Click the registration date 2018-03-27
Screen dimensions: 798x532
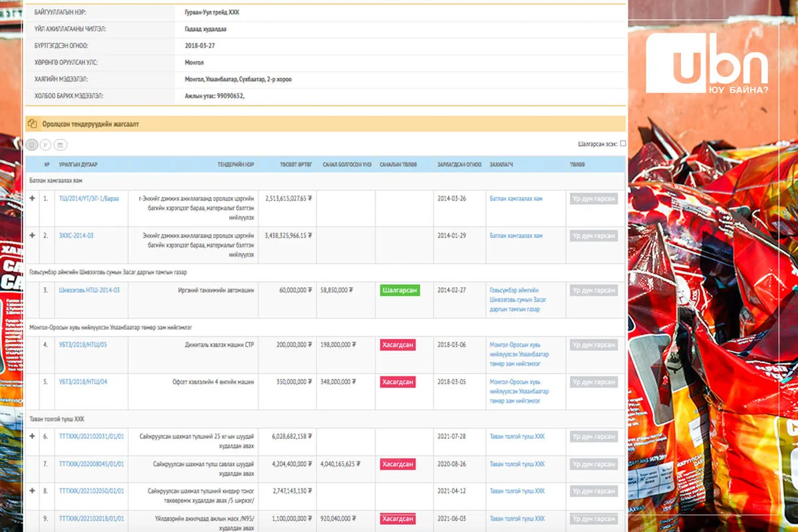(x=199, y=46)
